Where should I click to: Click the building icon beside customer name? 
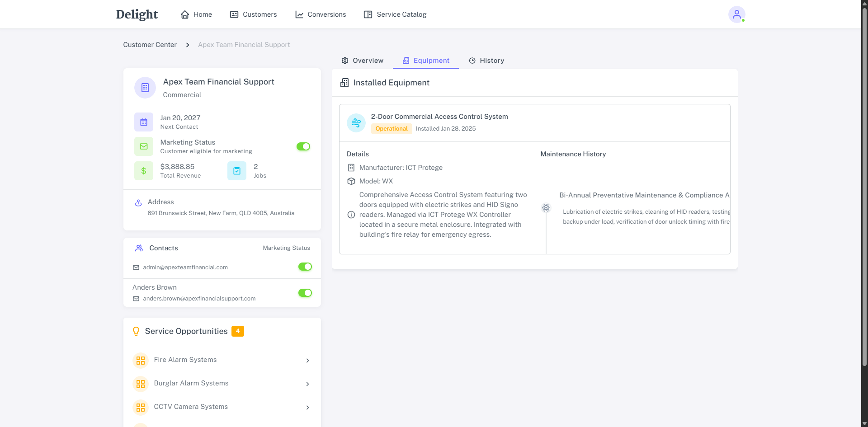coord(145,88)
